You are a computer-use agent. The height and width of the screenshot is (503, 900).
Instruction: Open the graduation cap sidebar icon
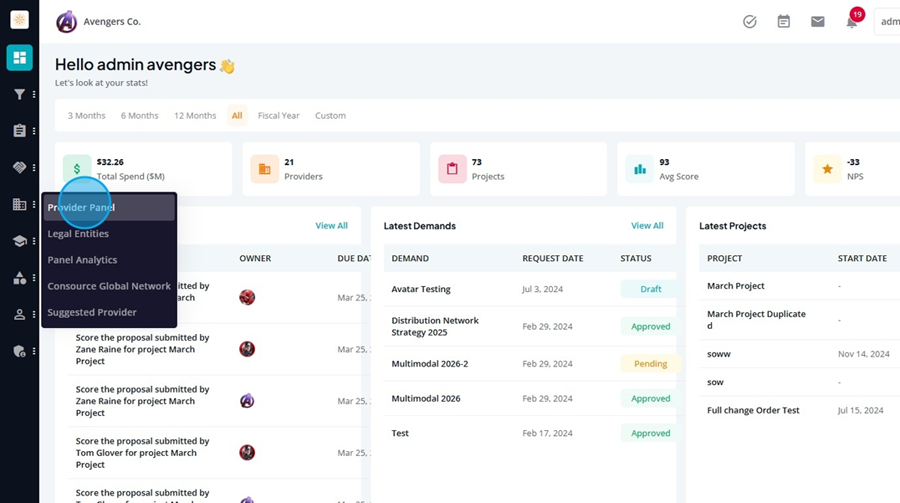pyautogui.click(x=20, y=241)
